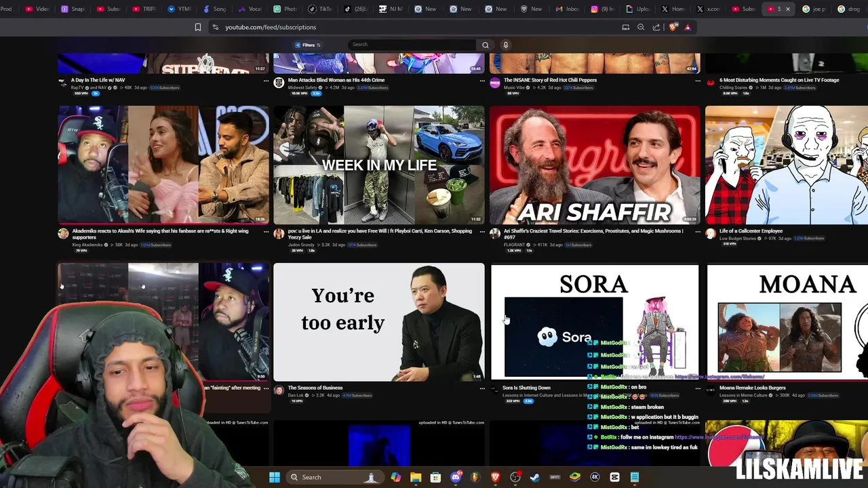Open Dan Lok channel avatar

click(x=279, y=390)
